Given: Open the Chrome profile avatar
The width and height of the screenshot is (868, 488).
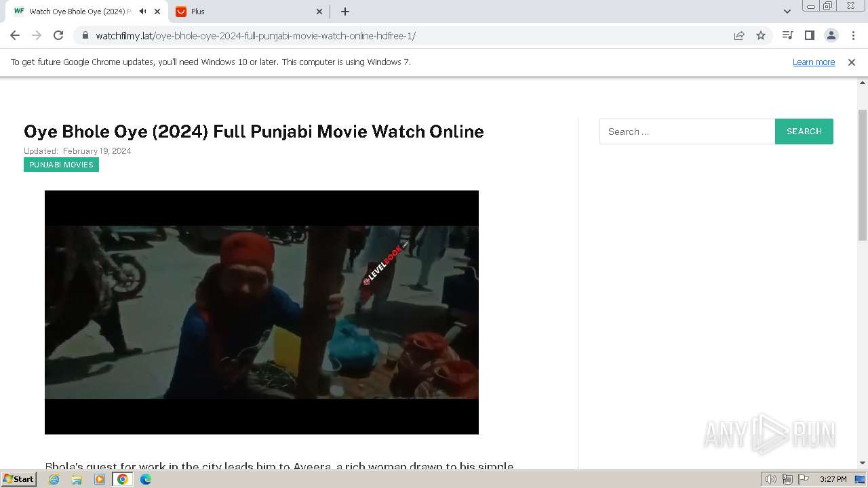Looking at the screenshot, I should (831, 35).
